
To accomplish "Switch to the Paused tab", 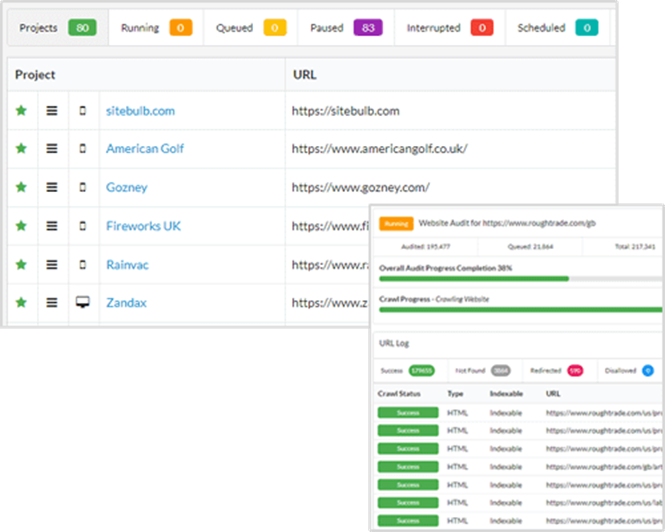I will pyautogui.click(x=346, y=28).
